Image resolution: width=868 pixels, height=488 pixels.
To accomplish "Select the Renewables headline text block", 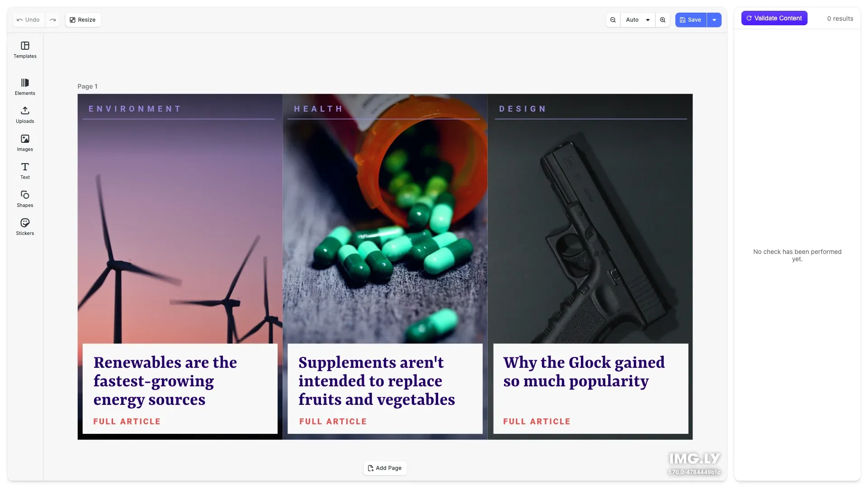I will click(x=165, y=381).
